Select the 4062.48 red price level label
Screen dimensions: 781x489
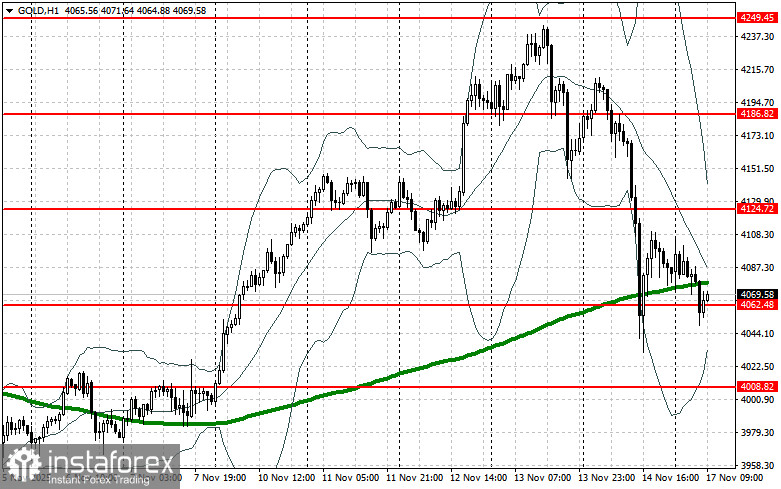click(x=757, y=304)
